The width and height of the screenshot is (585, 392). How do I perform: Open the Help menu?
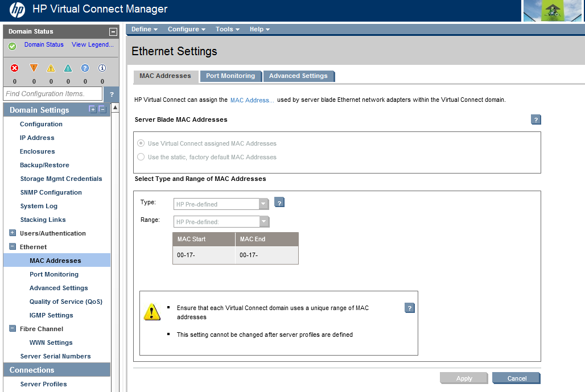(259, 29)
